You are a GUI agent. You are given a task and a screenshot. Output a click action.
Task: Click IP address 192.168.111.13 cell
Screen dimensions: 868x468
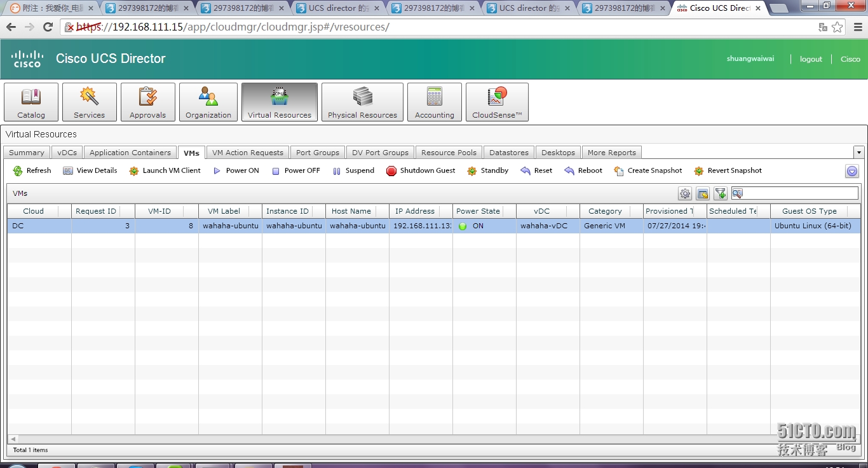pyautogui.click(x=421, y=226)
